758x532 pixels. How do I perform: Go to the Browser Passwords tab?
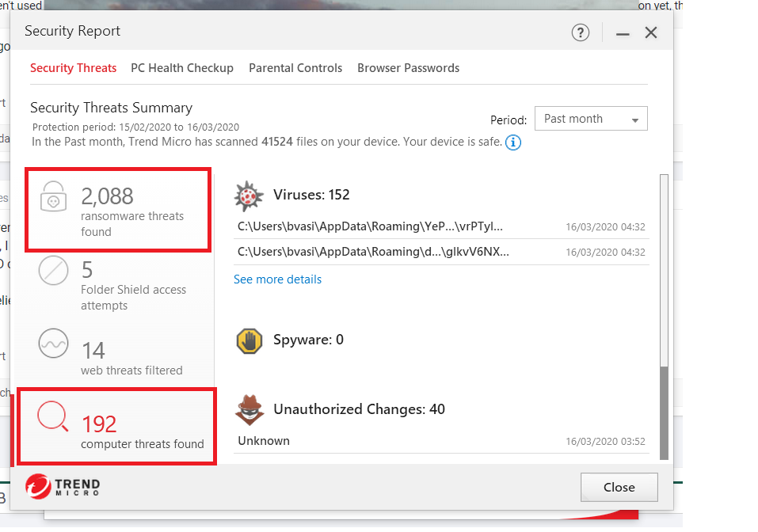[x=408, y=68]
